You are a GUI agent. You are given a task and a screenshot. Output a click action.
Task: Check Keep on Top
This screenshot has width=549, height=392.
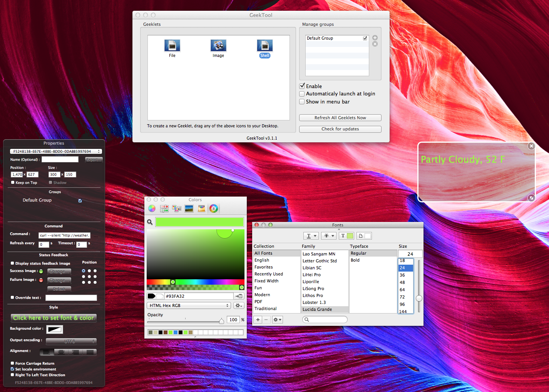(x=13, y=183)
